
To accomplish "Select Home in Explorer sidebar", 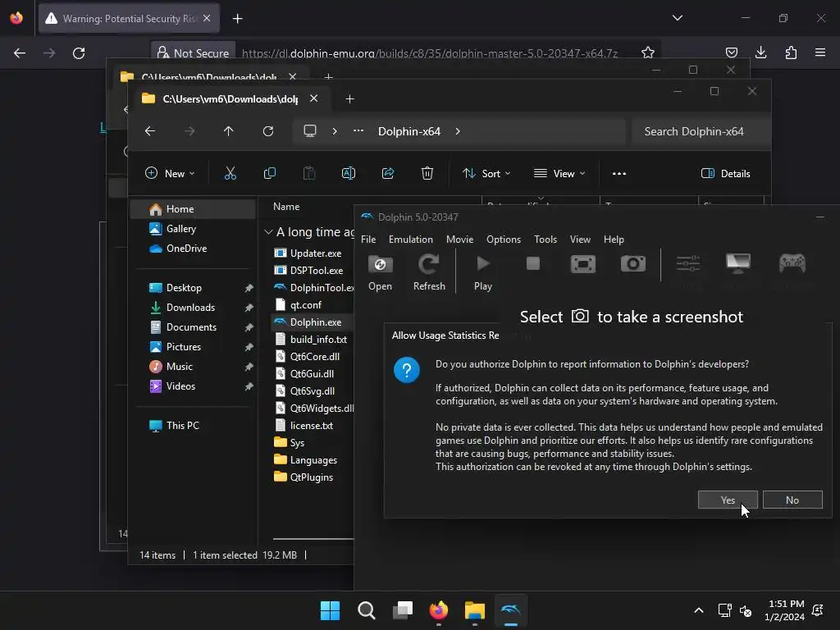I will point(193,209).
